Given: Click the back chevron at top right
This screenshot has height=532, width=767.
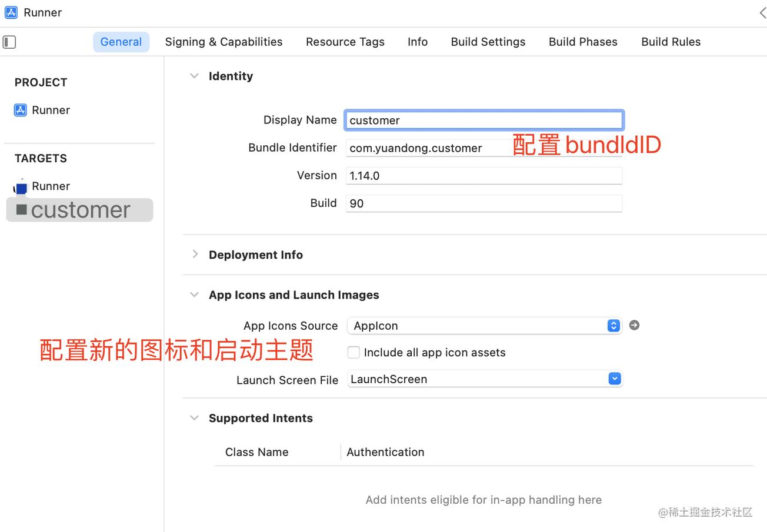Looking at the screenshot, I should 762,13.
